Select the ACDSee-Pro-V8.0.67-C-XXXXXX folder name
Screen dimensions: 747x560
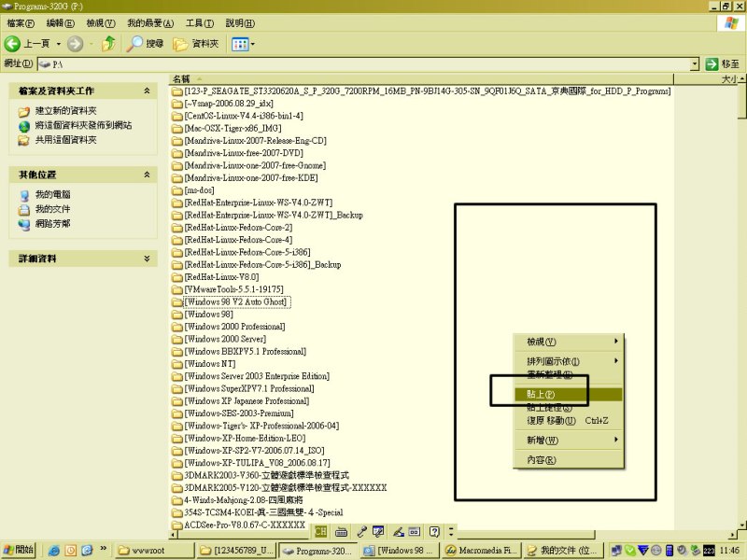point(245,525)
